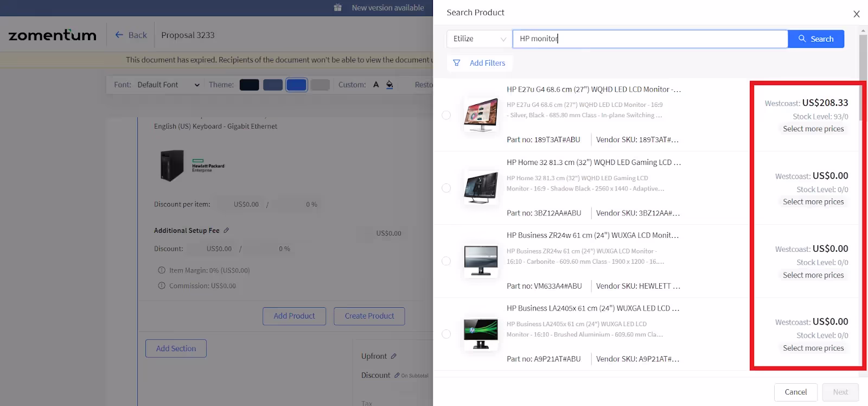Screen dimensions: 868x406
Task: Open Add Filters
Action: click(x=480, y=63)
